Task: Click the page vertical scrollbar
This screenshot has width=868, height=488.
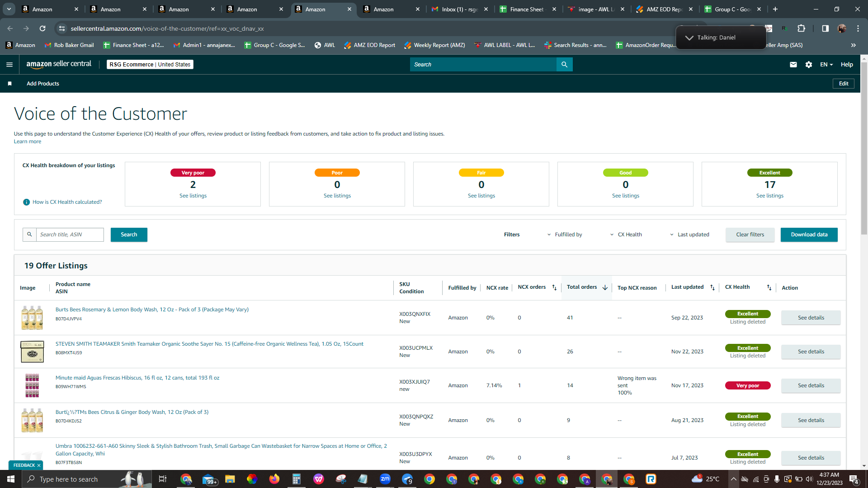Action: (864, 149)
